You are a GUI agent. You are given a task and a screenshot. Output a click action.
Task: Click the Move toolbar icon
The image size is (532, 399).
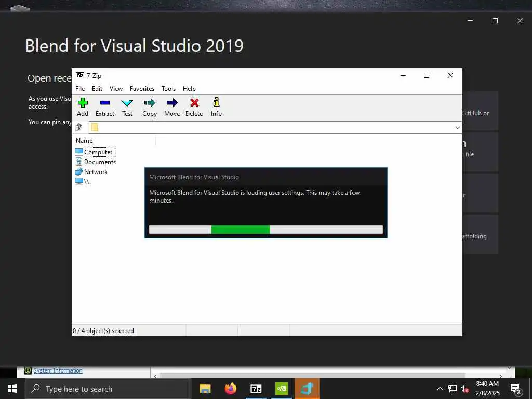pyautogui.click(x=172, y=107)
